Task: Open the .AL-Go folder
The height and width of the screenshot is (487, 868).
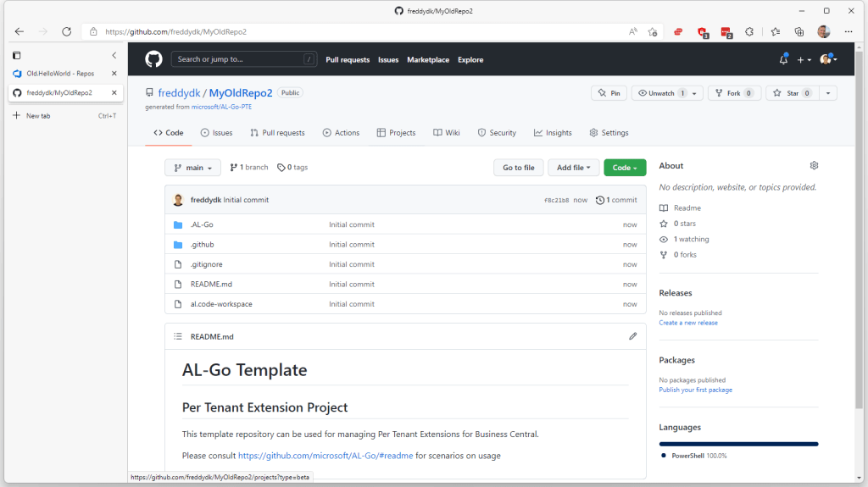Action: [202, 224]
